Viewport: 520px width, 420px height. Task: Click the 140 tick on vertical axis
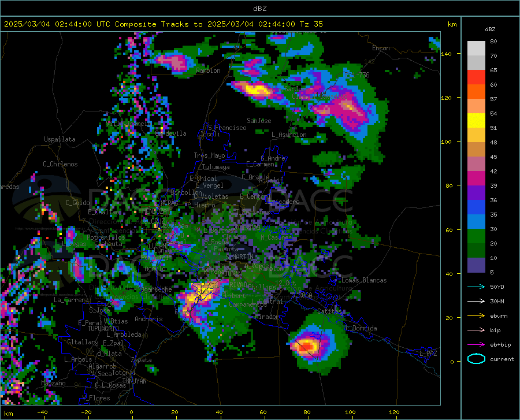(446, 54)
